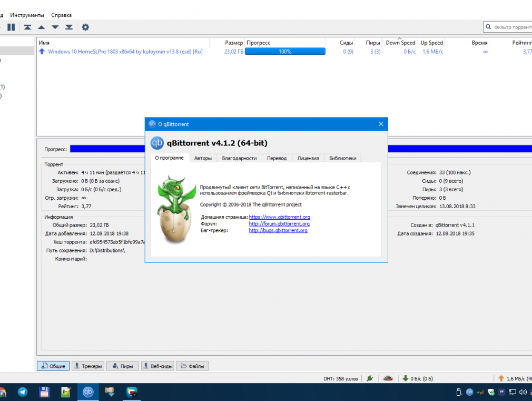Image resolution: width=532 pixels, height=401 pixels.
Task: Open the notepad app icon on taskbar
Action: tap(66, 392)
